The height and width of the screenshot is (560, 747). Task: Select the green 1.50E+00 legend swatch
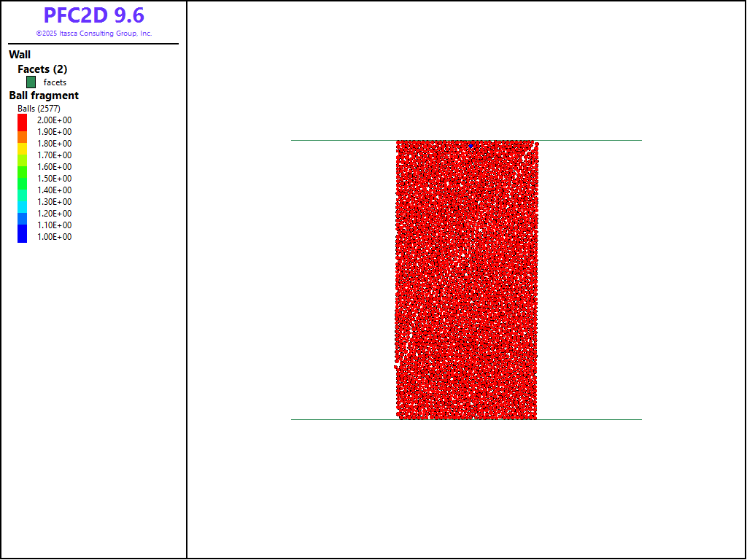tap(22, 179)
